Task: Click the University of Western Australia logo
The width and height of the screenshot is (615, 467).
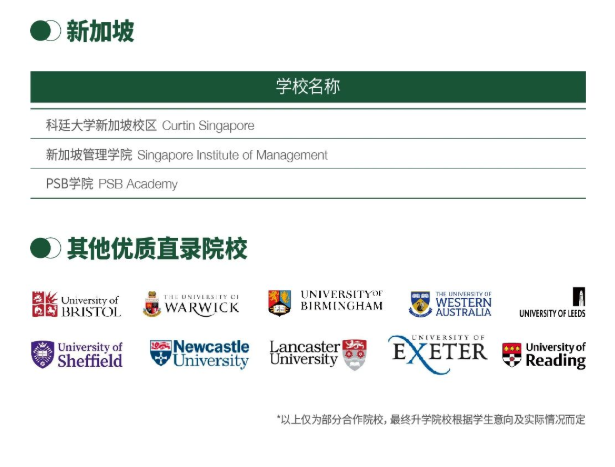Action: (450, 304)
